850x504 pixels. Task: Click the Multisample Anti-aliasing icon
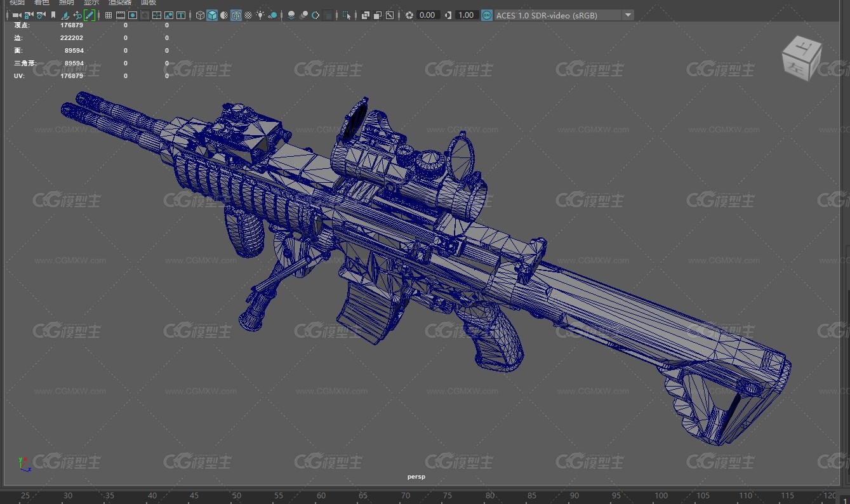point(315,15)
